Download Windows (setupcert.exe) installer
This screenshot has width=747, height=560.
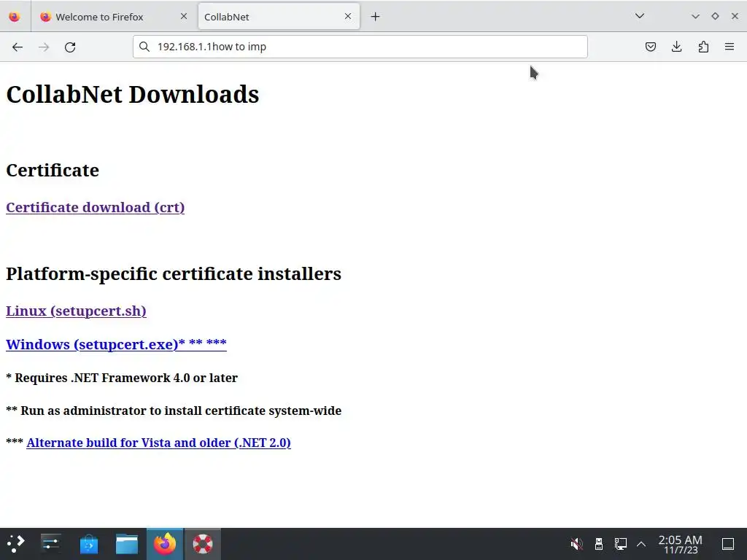116,344
